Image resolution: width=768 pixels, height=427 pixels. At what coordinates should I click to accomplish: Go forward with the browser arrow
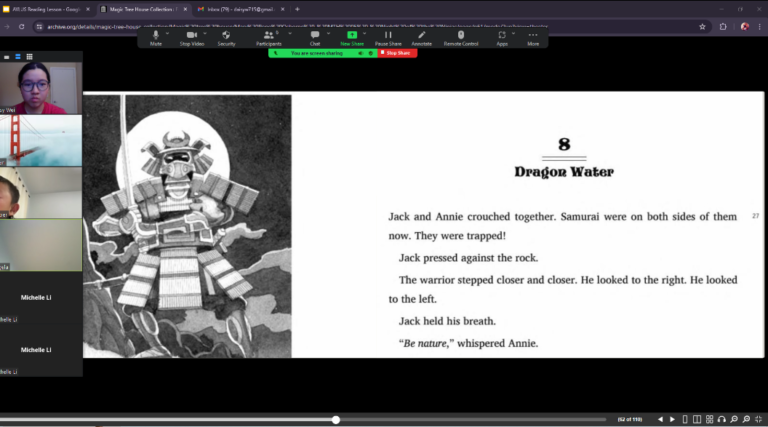[7, 27]
